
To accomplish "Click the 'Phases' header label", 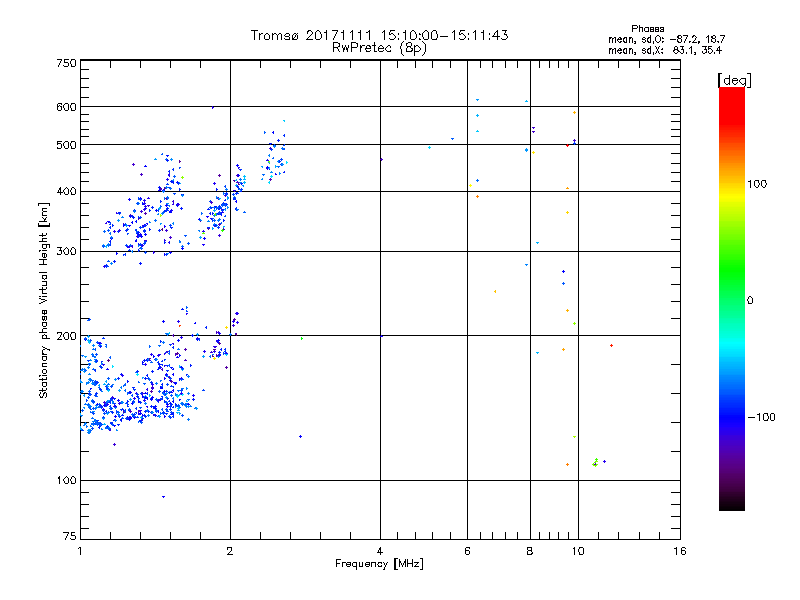I will coord(647,29).
